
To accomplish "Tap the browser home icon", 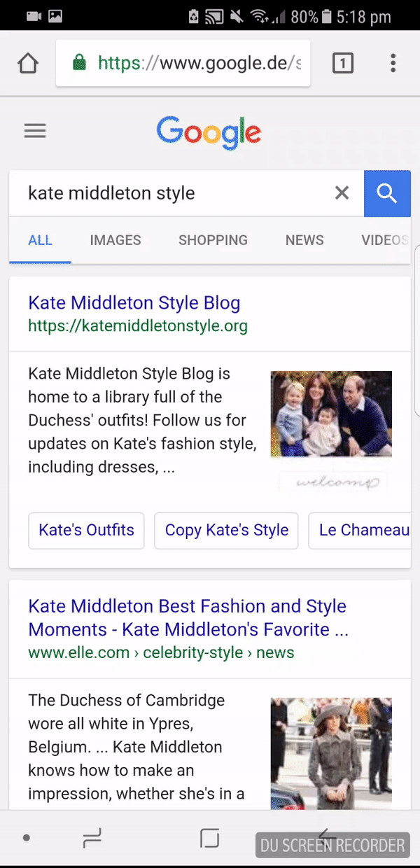I will pyautogui.click(x=27, y=64).
